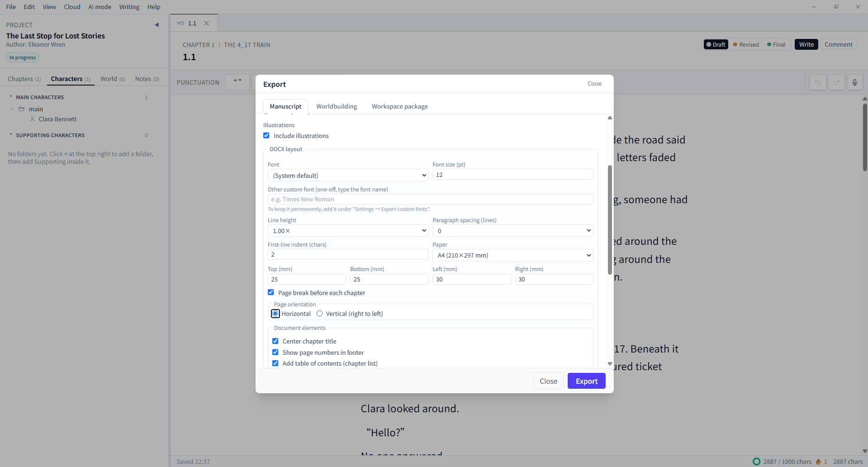The height and width of the screenshot is (467, 868).
Task: Set status to Draft
Action: pos(716,44)
